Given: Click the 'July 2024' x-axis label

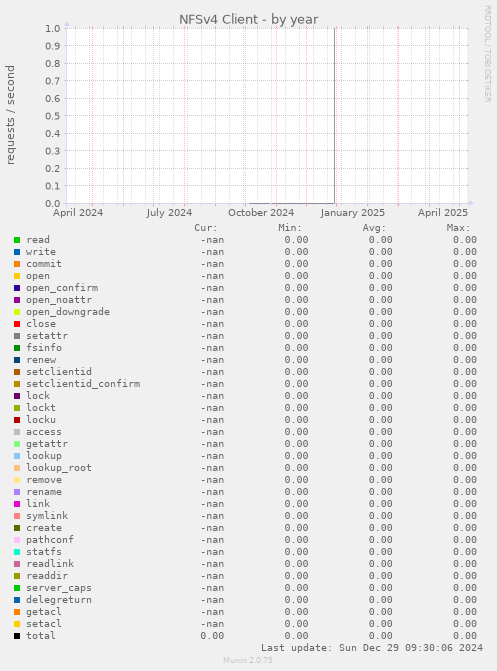Looking at the screenshot, I should click(169, 213).
